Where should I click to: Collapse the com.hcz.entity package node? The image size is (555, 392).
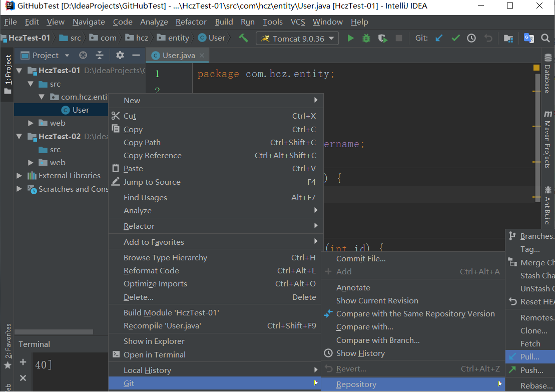(x=42, y=97)
